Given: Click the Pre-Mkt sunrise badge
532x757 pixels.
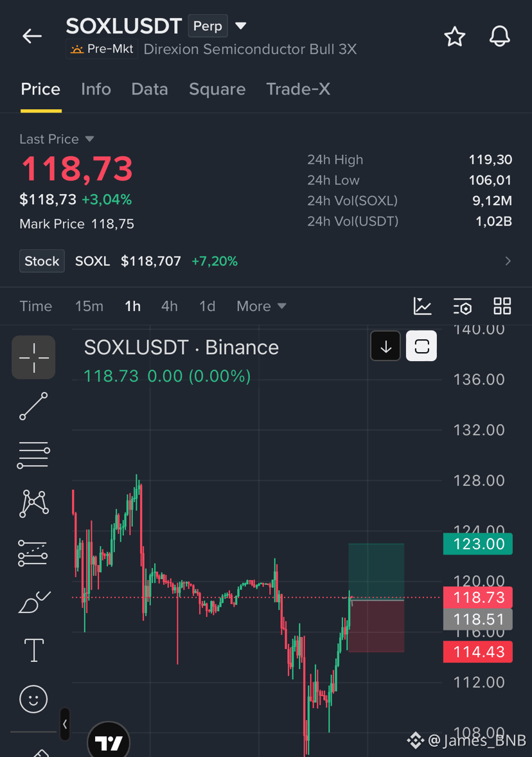Looking at the screenshot, I should point(102,49).
